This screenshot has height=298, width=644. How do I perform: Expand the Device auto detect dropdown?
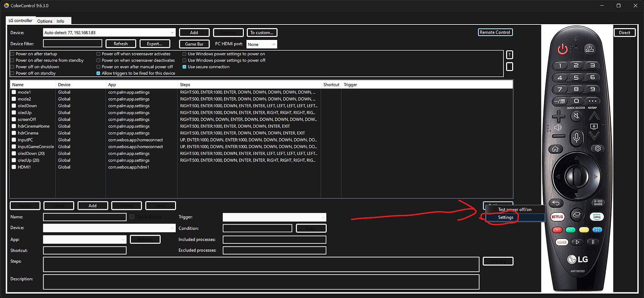(x=172, y=33)
